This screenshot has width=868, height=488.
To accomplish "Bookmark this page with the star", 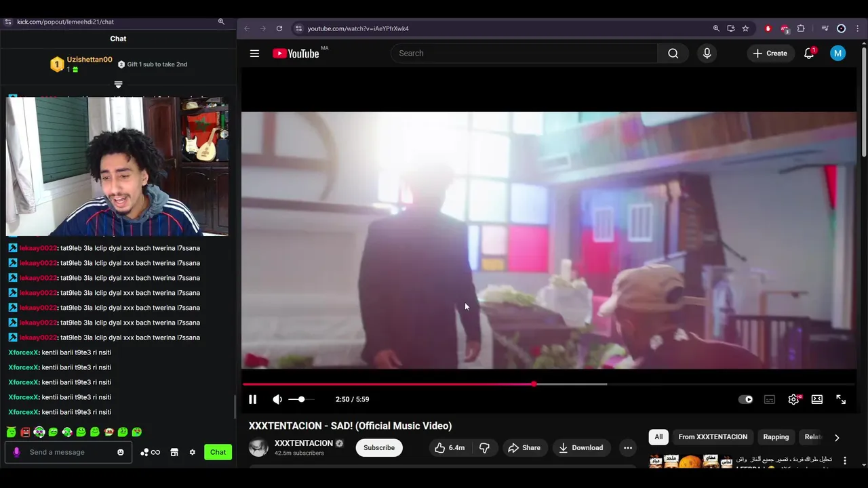I will [x=745, y=28].
